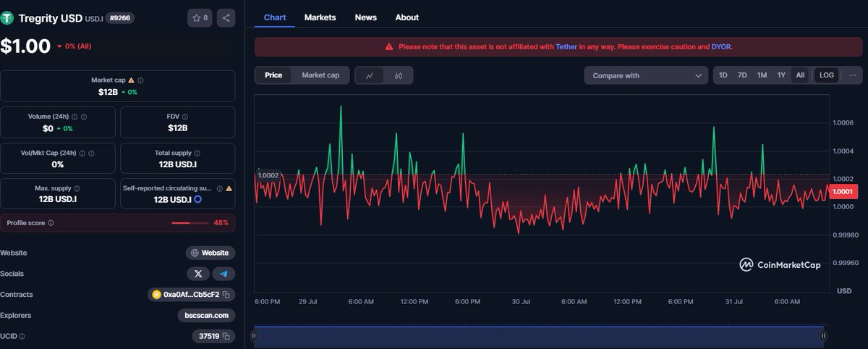Click the BNB chain icon beside contract
868x349 pixels.
(x=156, y=295)
